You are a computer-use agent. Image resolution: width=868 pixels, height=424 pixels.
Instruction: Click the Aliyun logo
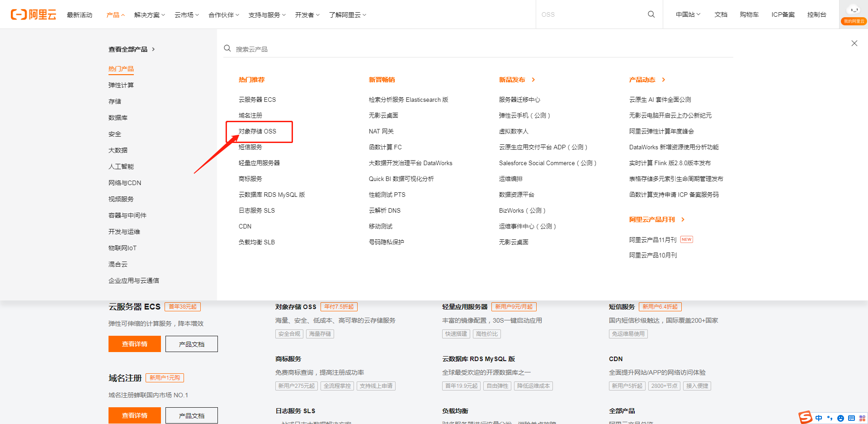[33, 14]
